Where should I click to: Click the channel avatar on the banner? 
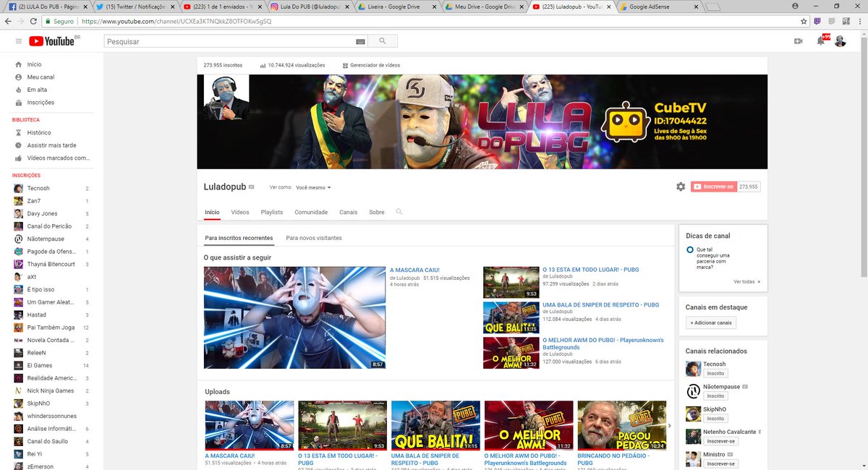(226, 98)
